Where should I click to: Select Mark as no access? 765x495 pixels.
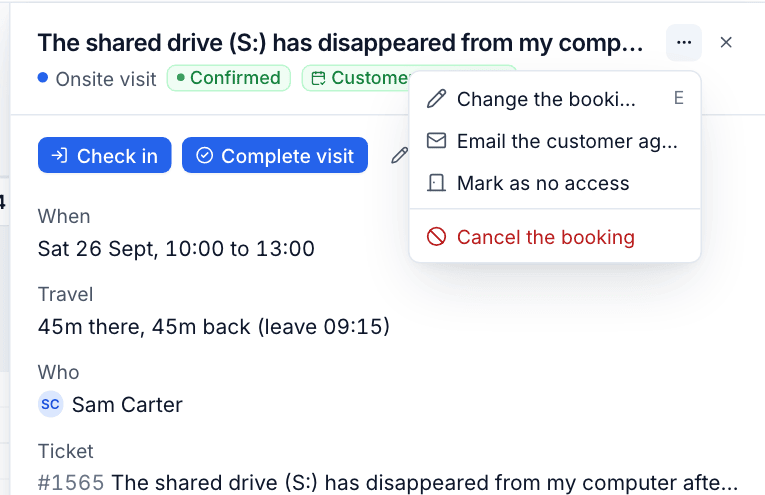coord(555,183)
